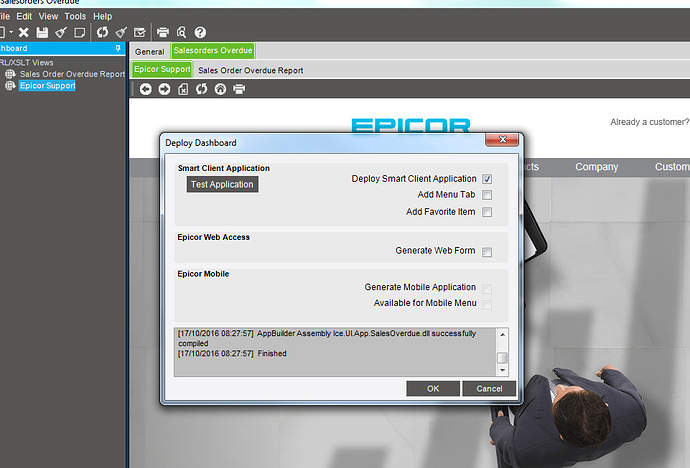The height and width of the screenshot is (468, 690).
Task: Click the Test Application button
Action: click(222, 184)
